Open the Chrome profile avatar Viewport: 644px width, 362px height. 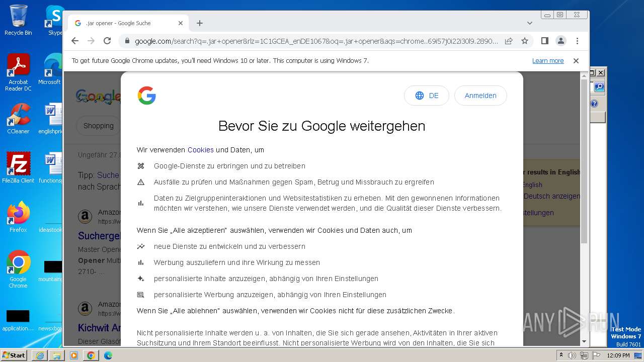pyautogui.click(x=561, y=41)
